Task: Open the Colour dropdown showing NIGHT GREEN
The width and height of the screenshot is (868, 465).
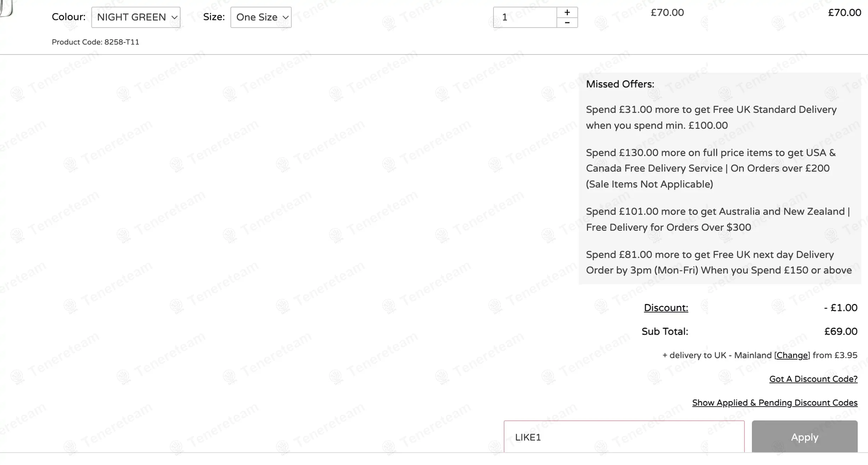Action: point(136,17)
